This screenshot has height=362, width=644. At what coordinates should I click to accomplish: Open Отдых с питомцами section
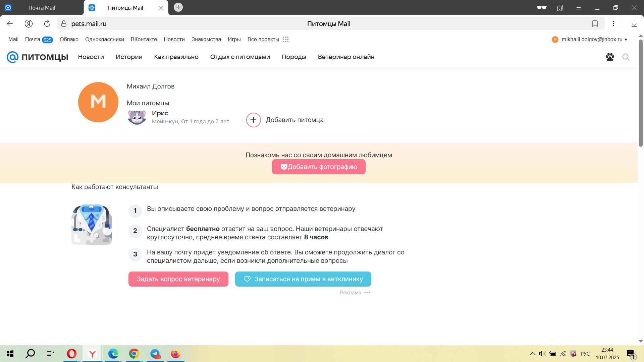tap(240, 57)
